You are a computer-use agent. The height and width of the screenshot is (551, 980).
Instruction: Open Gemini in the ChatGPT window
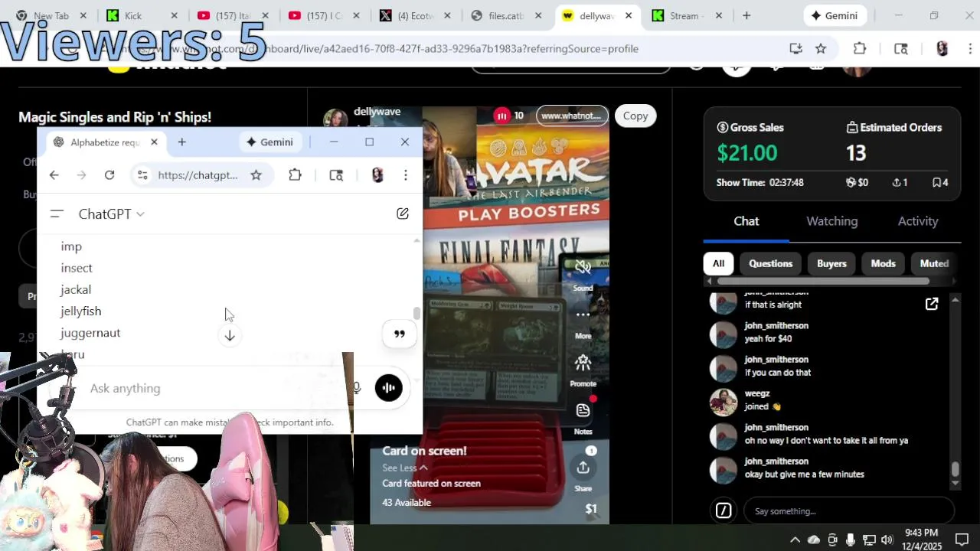coord(269,142)
